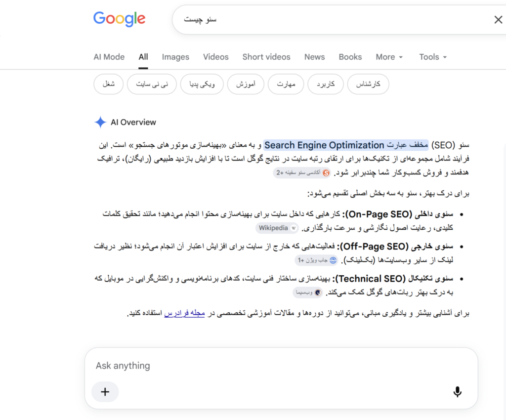Image resolution: width=506 pixels, height=420 pixels.
Task: Click the plus attach button
Action: pos(105,392)
